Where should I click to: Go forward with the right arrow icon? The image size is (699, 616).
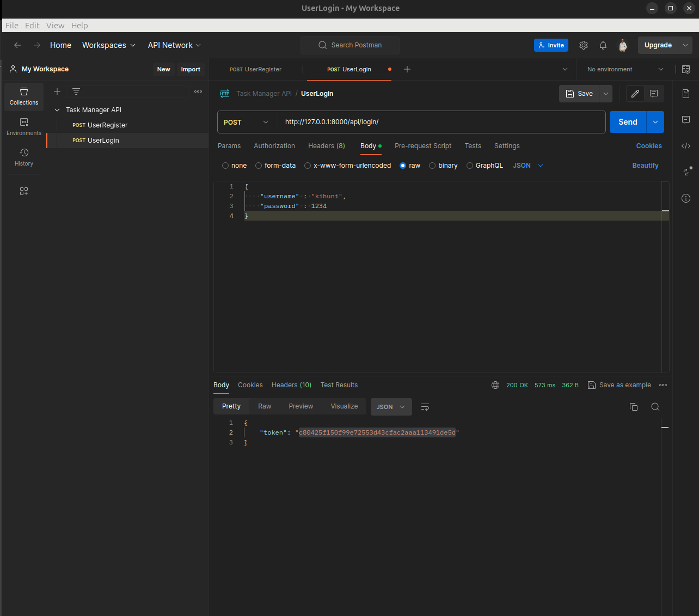37,45
